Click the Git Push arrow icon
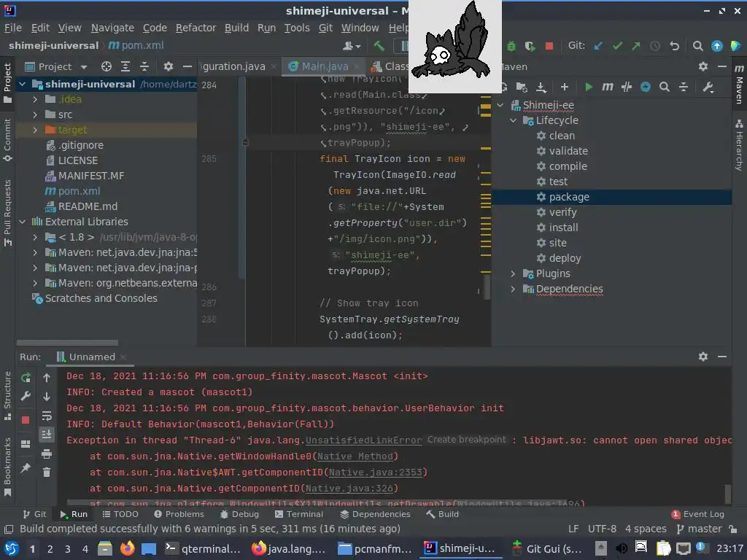747x560 pixels. click(636, 46)
